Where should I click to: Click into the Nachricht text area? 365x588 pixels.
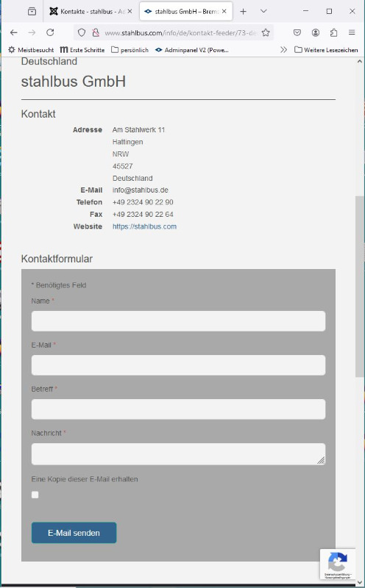point(178,454)
